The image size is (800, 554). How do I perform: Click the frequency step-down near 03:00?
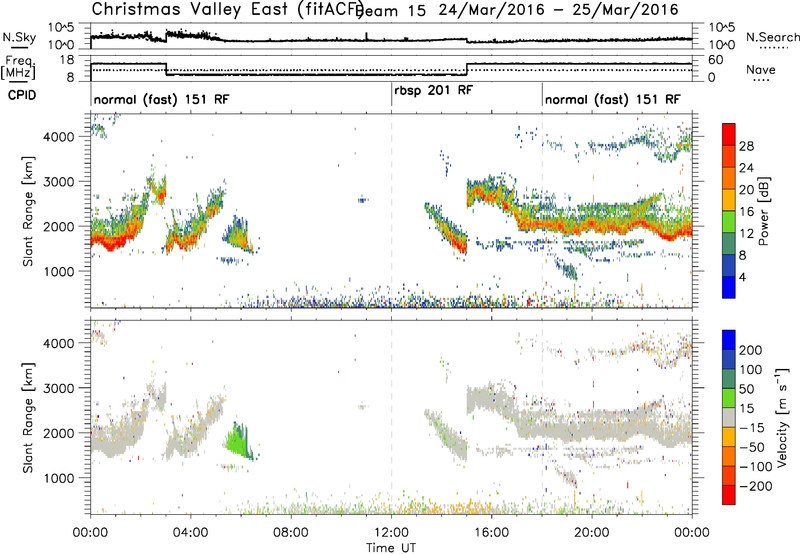[x=166, y=69]
